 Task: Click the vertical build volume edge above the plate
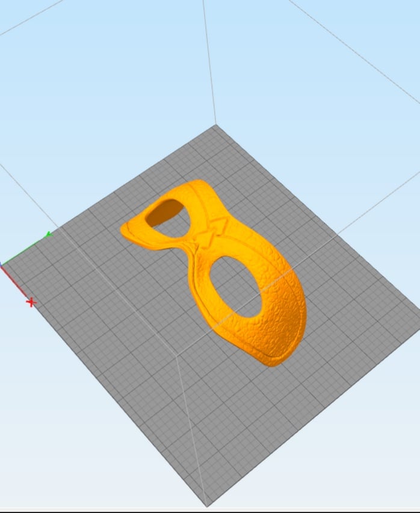point(209,62)
